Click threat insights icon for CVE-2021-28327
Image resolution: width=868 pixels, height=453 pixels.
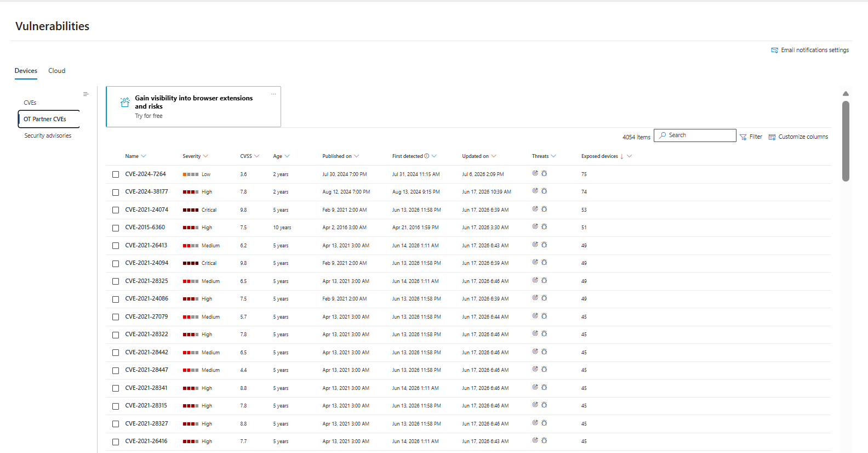pos(535,423)
